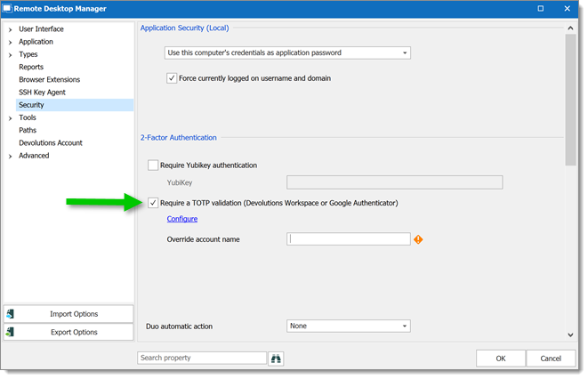Viewport: 588px width, 379px height.
Task: Expand the Tools tree node
Action: point(10,118)
